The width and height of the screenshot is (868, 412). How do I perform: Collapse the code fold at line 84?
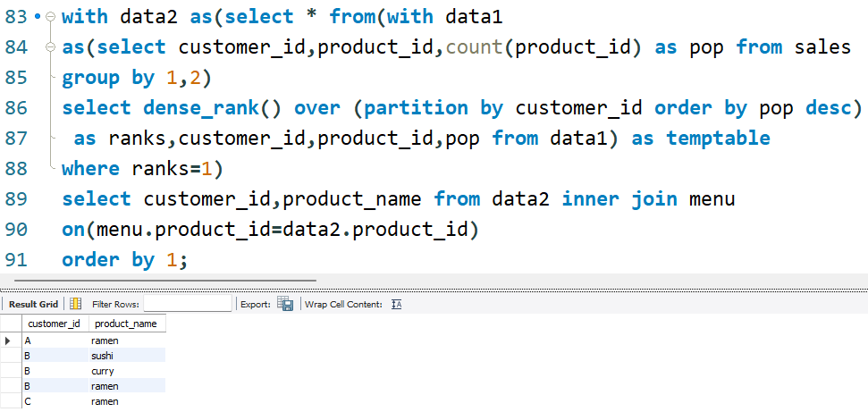click(x=51, y=47)
